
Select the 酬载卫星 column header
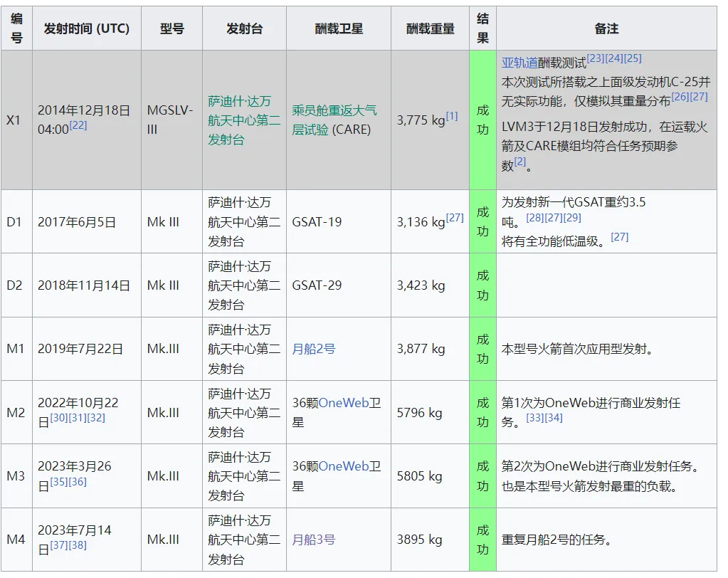[339, 28]
